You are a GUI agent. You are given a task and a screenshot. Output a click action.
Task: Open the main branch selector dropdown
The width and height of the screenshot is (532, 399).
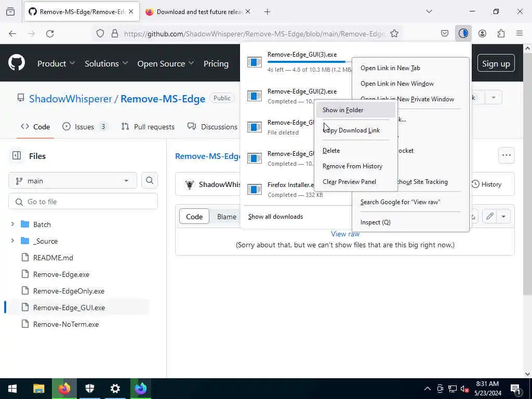point(73,180)
